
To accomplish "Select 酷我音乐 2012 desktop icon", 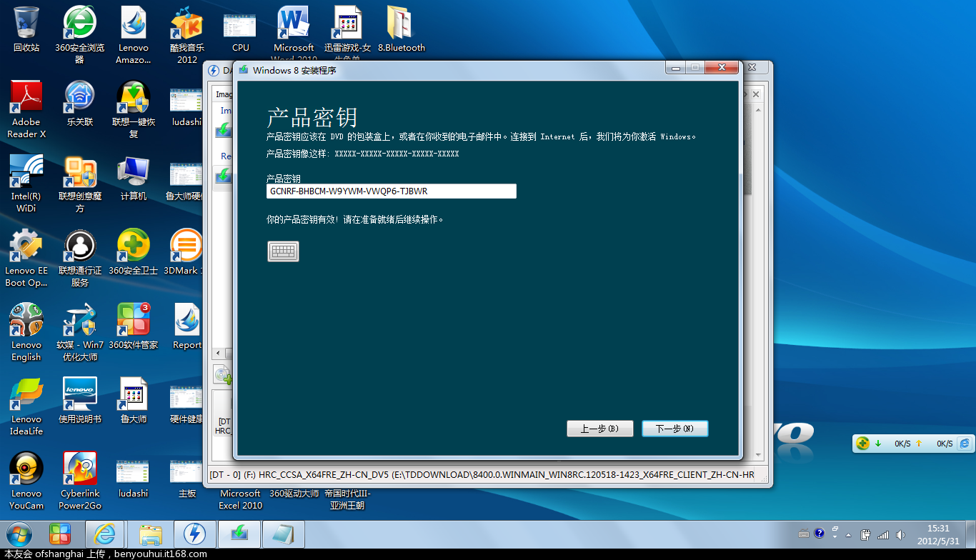I will coord(187,35).
